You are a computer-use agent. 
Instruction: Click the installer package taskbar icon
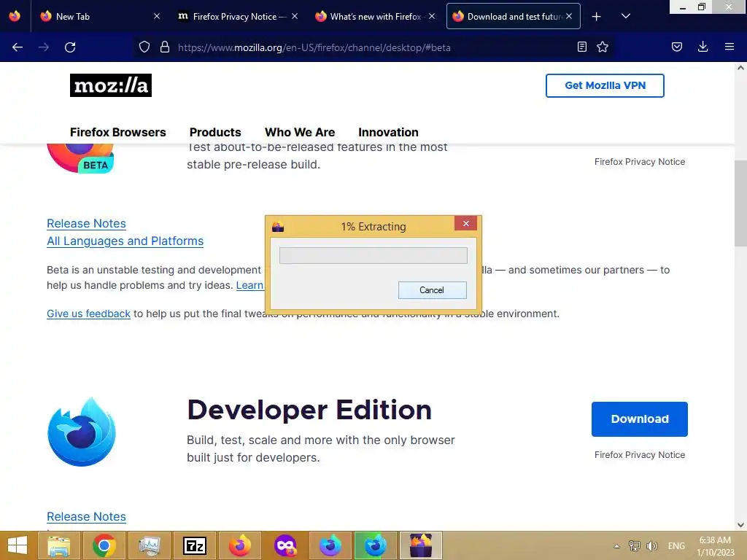(421, 545)
